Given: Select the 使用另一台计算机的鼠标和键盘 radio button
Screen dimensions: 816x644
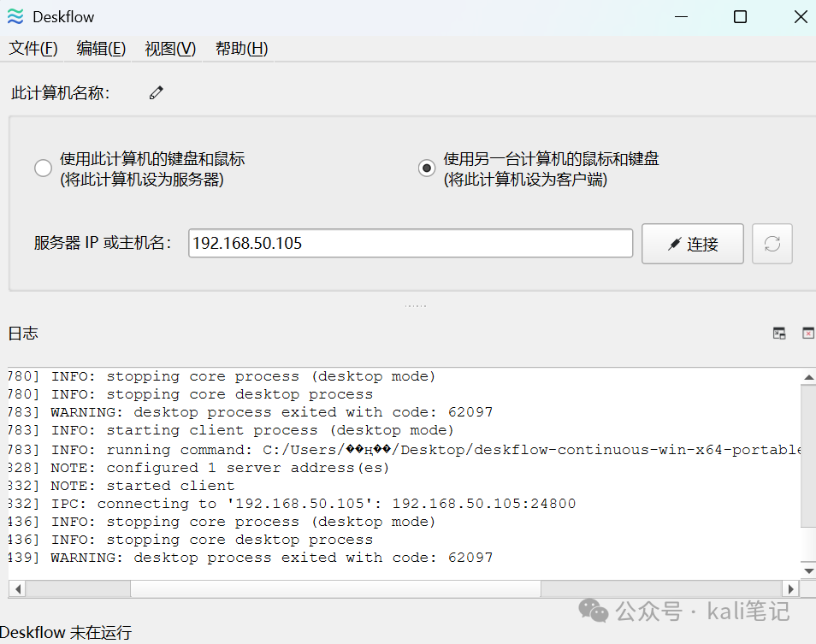Looking at the screenshot, I should click(x=426, y=168).
